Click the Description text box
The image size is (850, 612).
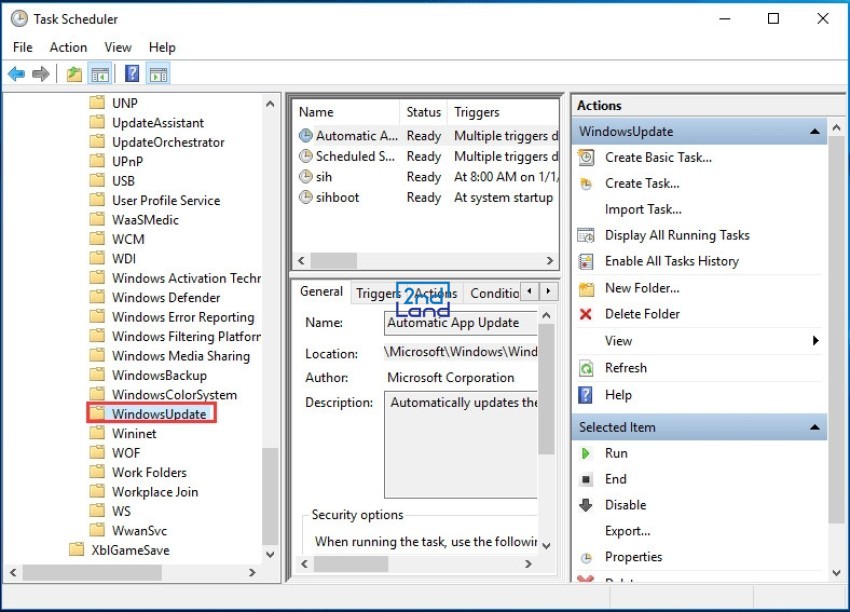tap(461, 444)
